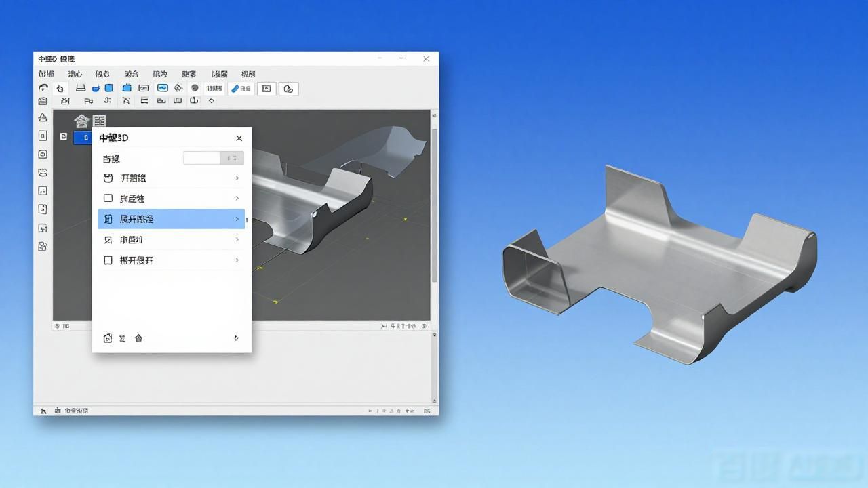Click the small diamond arrow ending second toolbar row

pyautogui.click(x=212, y=101)
